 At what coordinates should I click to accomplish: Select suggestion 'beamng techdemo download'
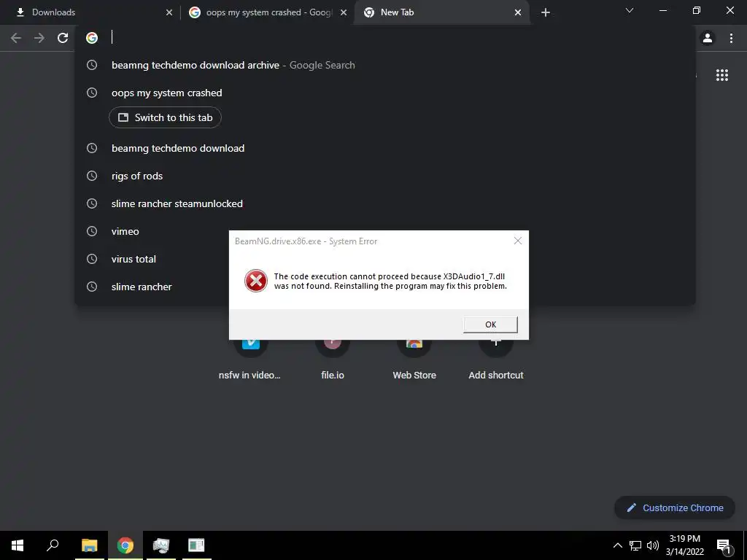tap(385, 148)
